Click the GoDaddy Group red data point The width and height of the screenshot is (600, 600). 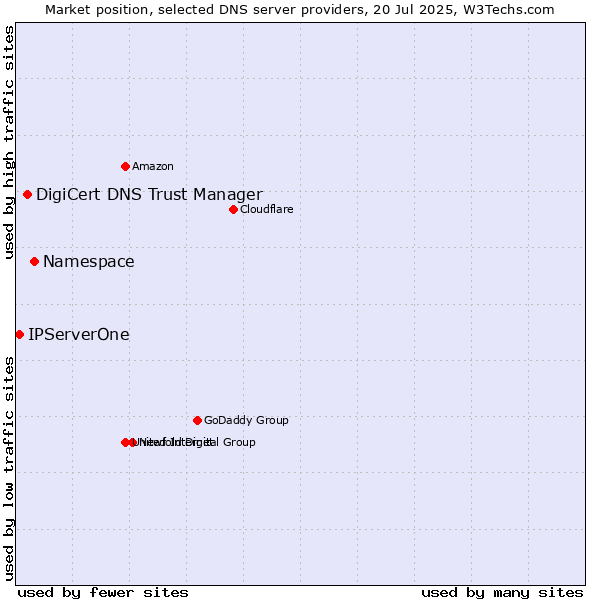click(197, 421)
